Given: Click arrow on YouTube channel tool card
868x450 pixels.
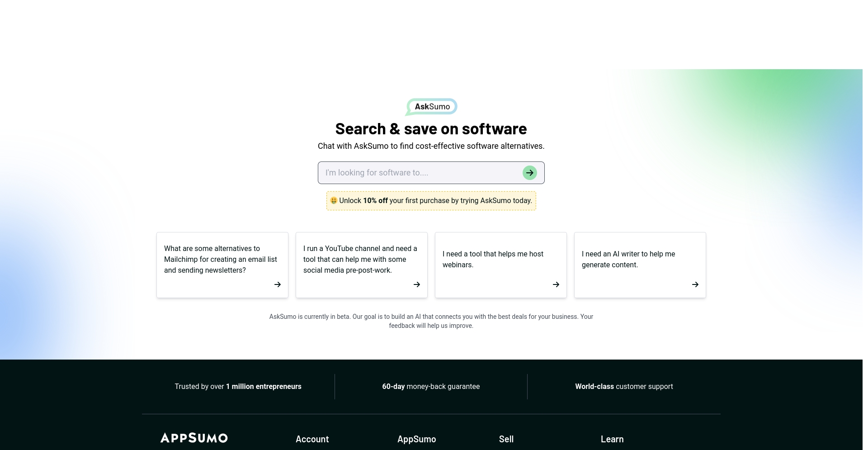Looking at the screenshot, I should tap(417, 284).
